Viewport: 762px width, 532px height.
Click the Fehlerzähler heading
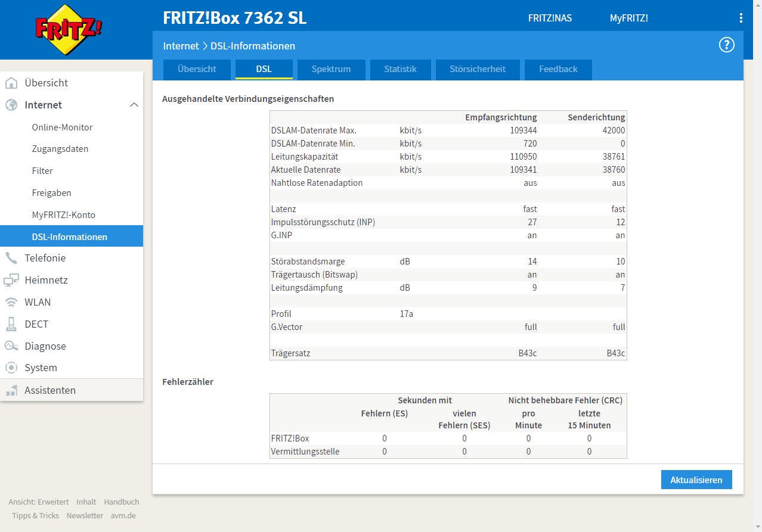click(188, 382)
